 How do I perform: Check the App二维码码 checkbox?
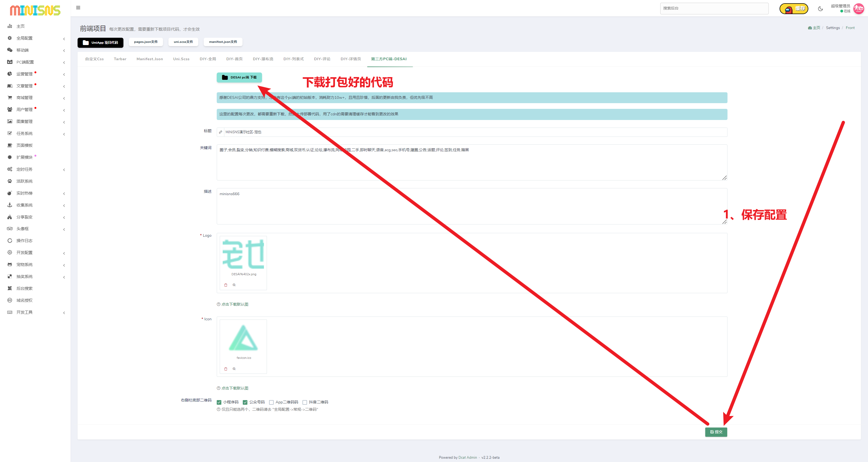271,402
